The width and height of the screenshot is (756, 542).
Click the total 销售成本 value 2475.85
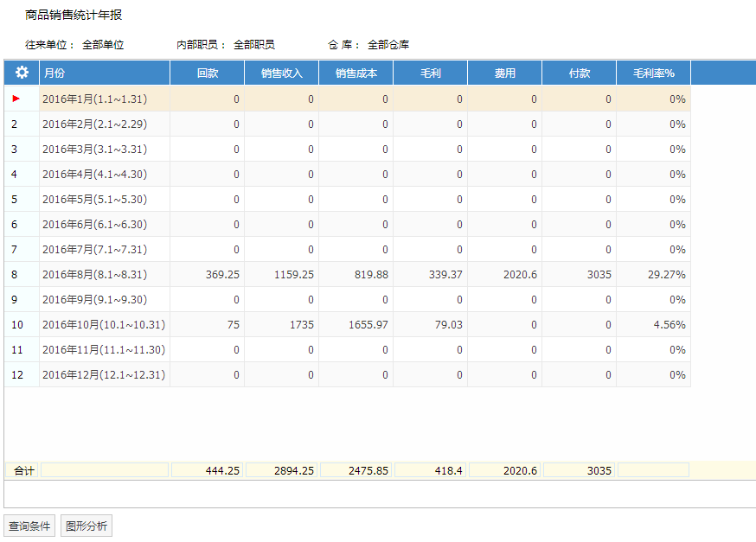[368, 471]
